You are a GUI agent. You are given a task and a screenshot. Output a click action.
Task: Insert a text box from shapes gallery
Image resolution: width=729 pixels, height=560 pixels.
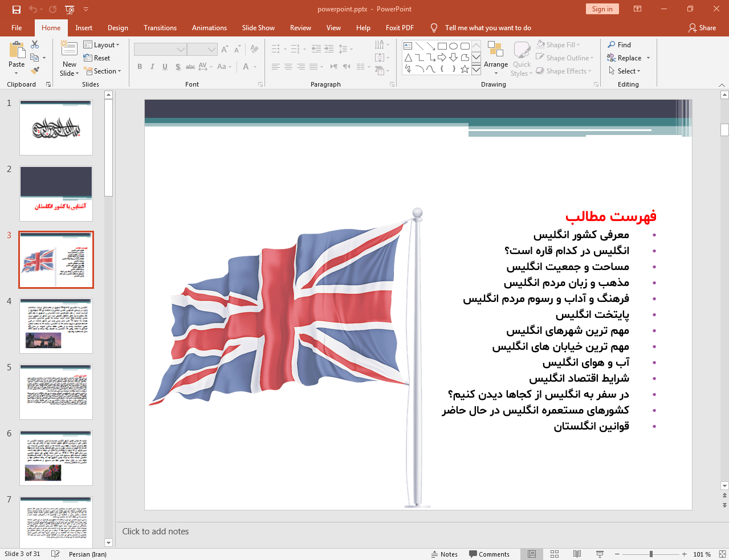(x=408, y=46)
